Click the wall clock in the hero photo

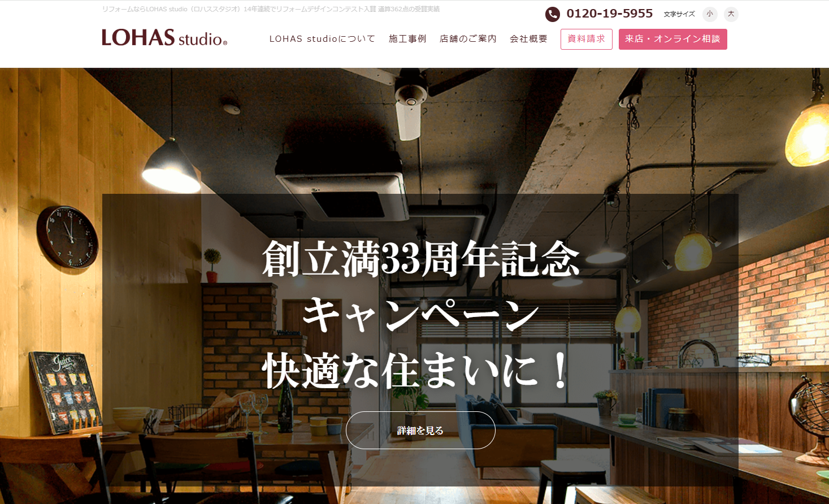pyautogui.click(x=68, y=237)
